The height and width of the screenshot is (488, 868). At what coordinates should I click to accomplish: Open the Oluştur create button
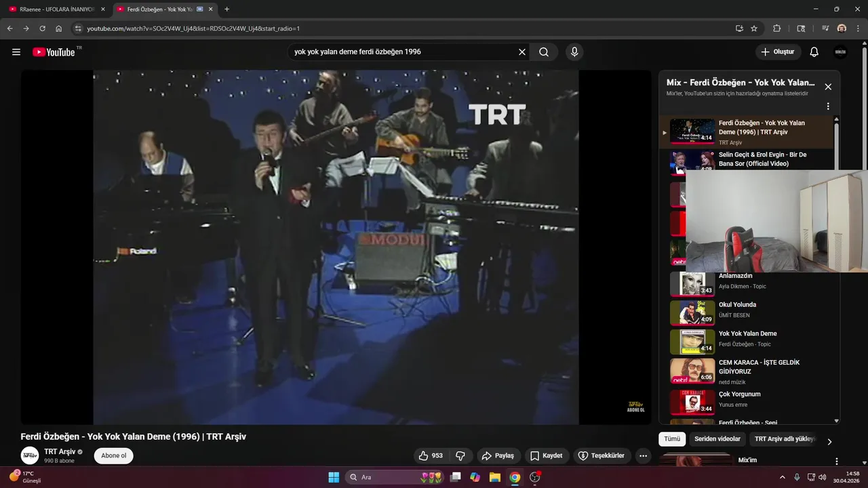(778, 52)
